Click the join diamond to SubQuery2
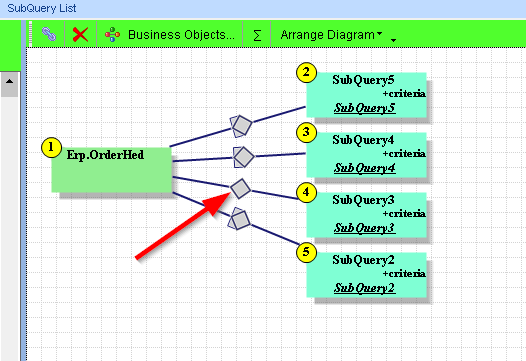 (239, 219)
